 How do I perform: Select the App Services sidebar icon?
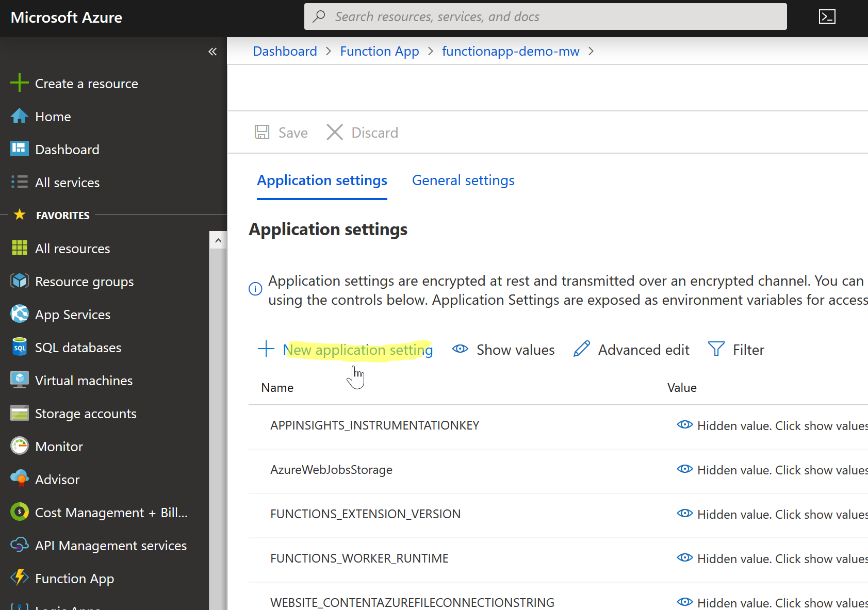coord(19,314)
